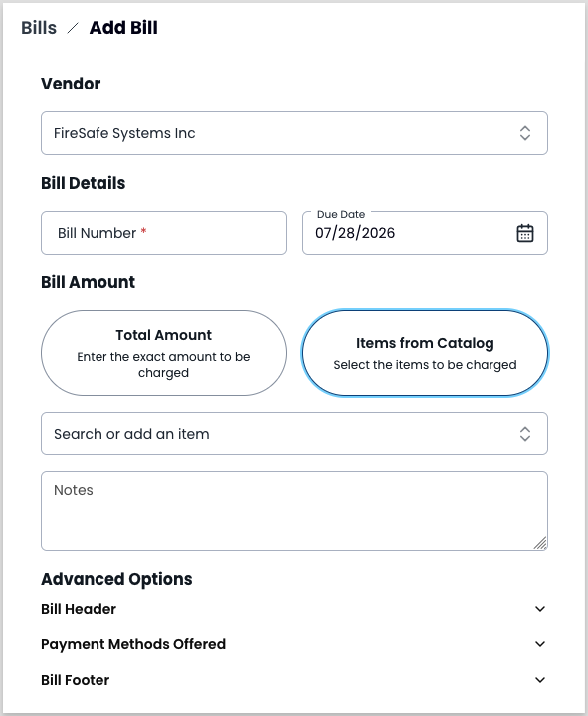The width and height of the screenshot is (588, 716).
Task: Click the Vendor dropdown up-down arrows
Action: point(525,133)
